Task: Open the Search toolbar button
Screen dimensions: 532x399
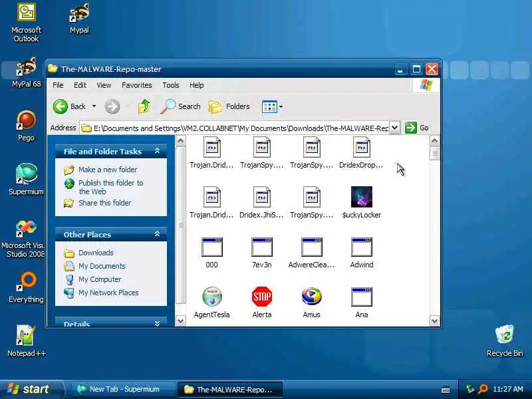Action: tap(180, 106)
